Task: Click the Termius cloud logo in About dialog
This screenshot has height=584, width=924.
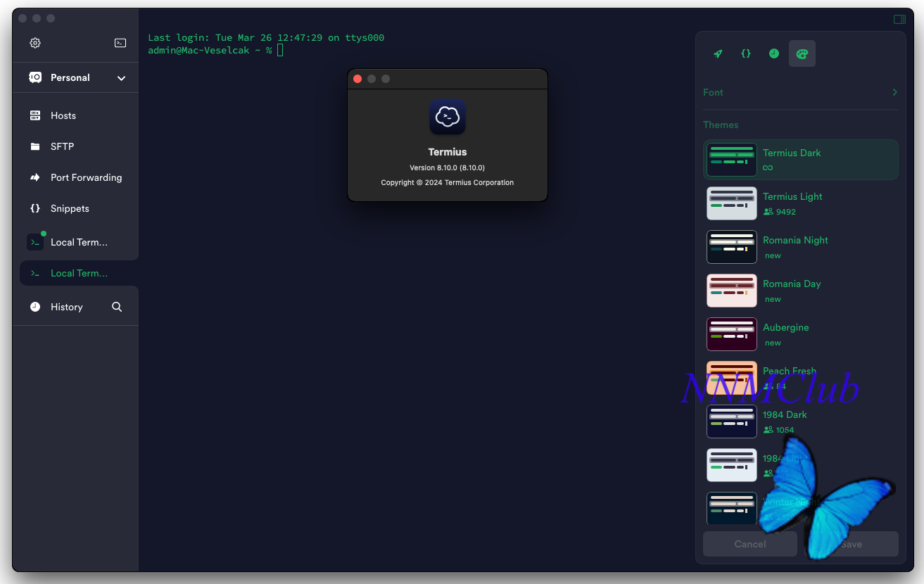Action: pos(448,116)
